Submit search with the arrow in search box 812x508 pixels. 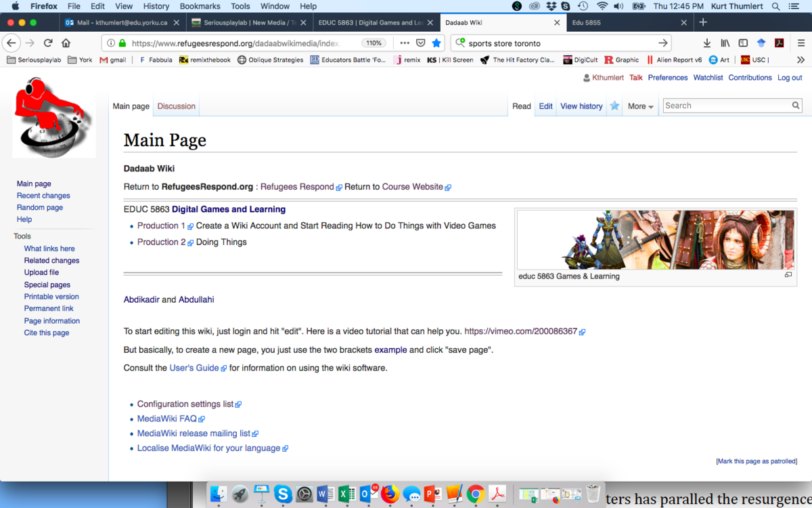662,43
